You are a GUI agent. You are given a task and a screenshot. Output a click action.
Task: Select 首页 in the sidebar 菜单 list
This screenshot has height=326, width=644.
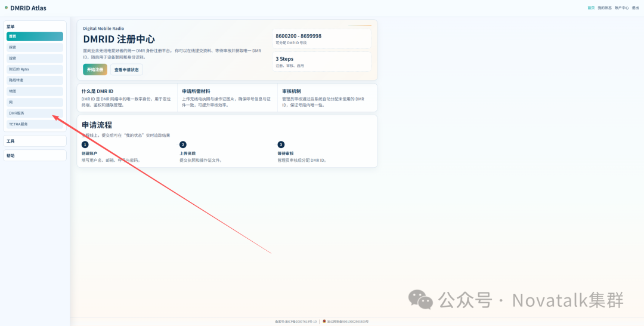35,36
